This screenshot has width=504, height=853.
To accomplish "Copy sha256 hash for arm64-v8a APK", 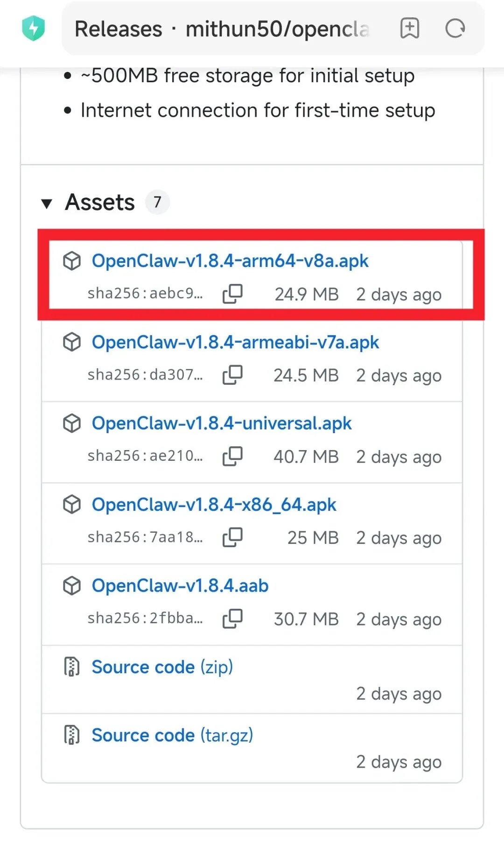I will click(232, 294).
